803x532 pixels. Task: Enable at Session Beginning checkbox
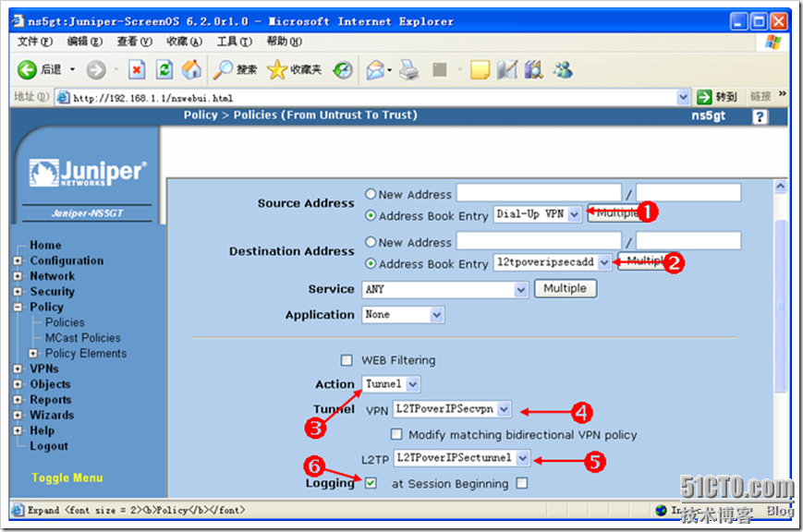click(522, 483)
